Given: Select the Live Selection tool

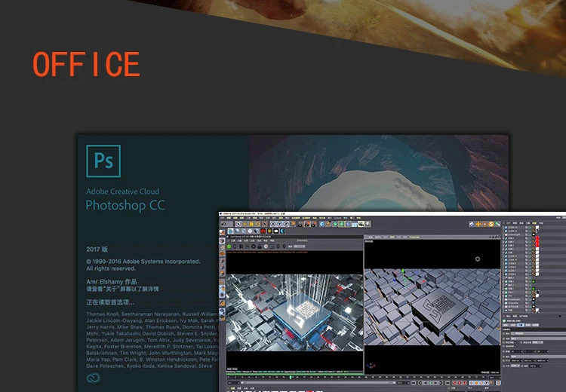Looking at the screenshot, I should 238,224.
